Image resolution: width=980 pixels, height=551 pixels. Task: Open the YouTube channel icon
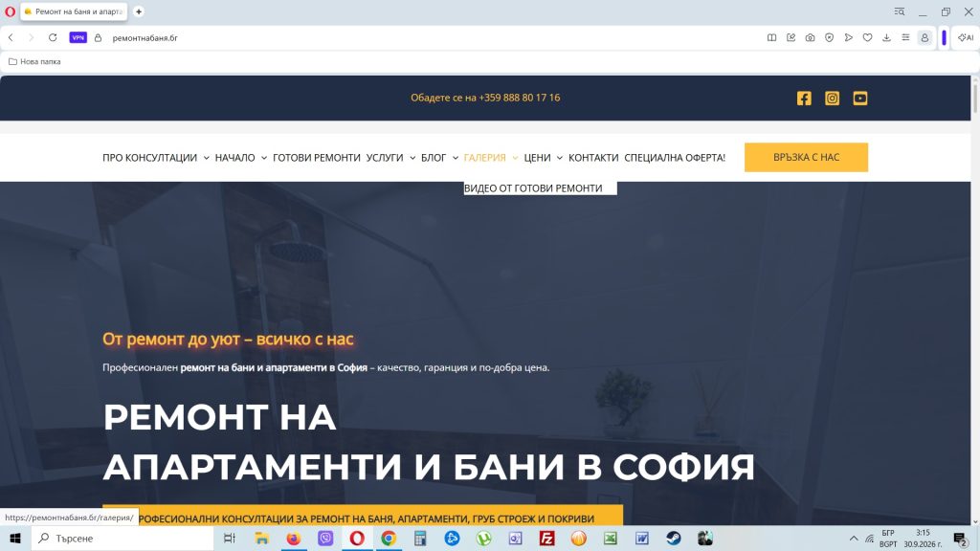click(x=860, y=99)
